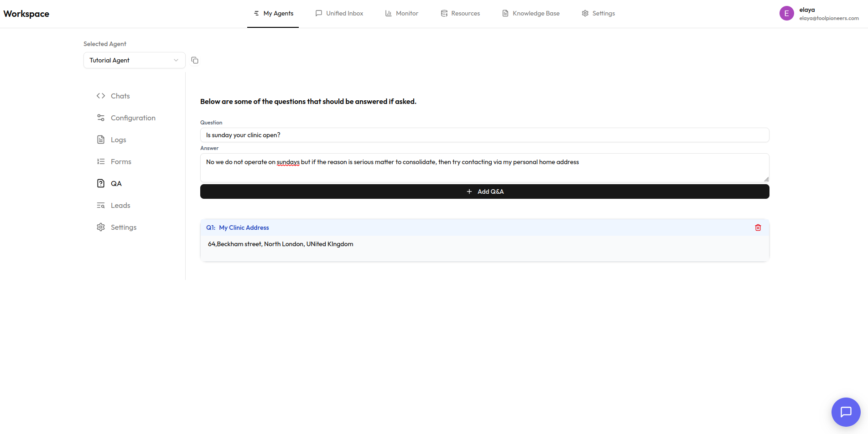Click the copy icon beside agent selector
This screenshot has width=868, height=434.
coord(195,60)
